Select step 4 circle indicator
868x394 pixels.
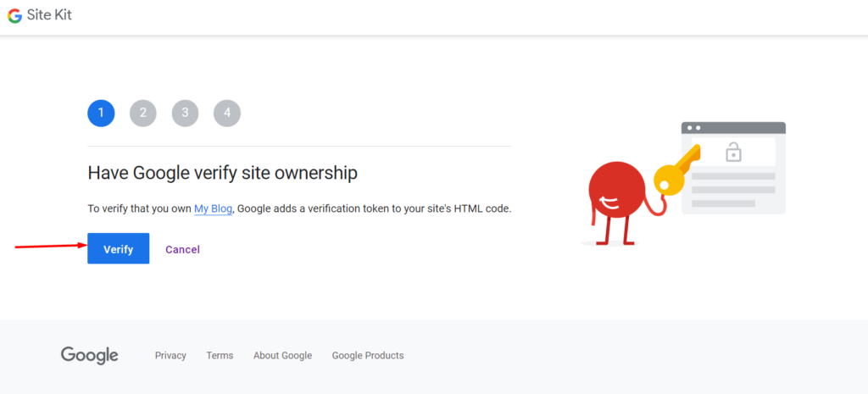227,114
